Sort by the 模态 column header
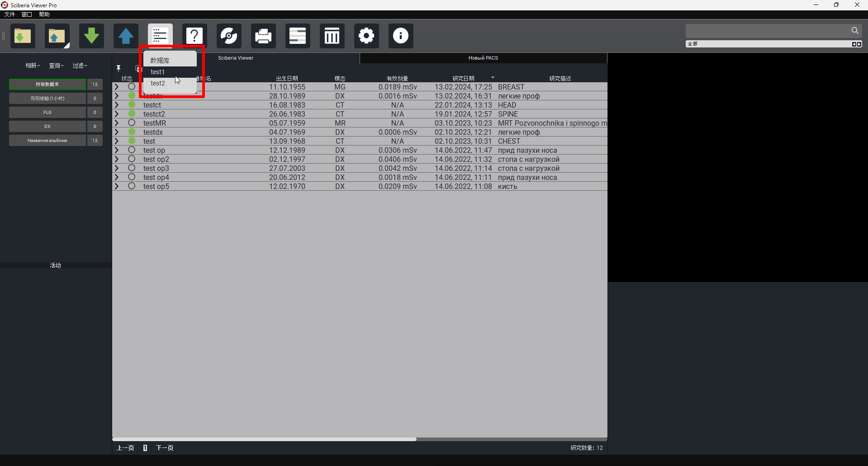Viewport: 868px width, 466px height. pyautogui.click(x=340, y=78)
